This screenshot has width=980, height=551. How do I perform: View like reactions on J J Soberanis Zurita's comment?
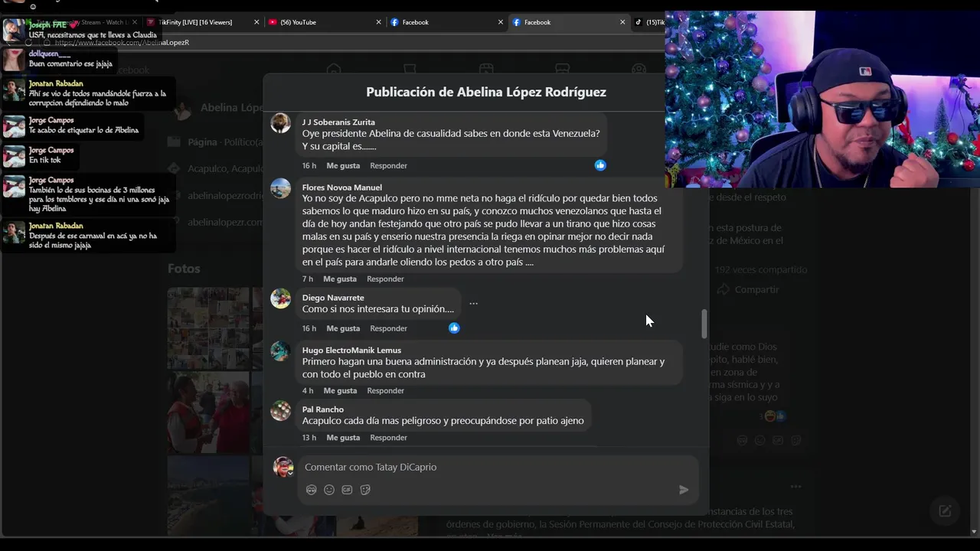tap(600, 165)
